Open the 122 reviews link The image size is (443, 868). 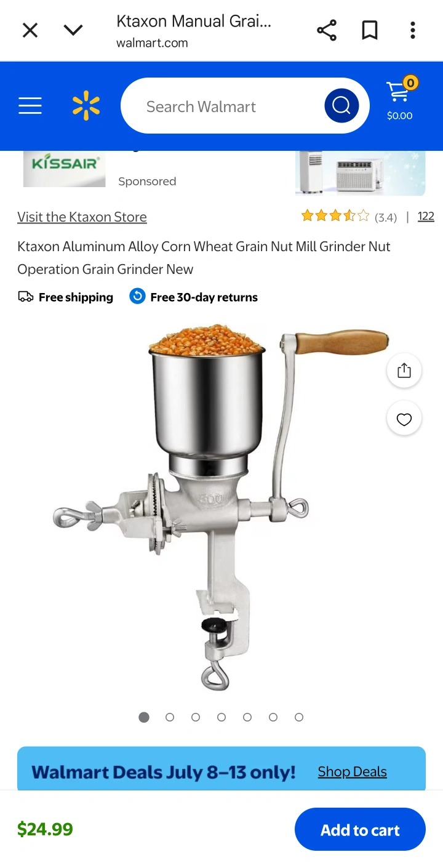(x=426, y=216)
